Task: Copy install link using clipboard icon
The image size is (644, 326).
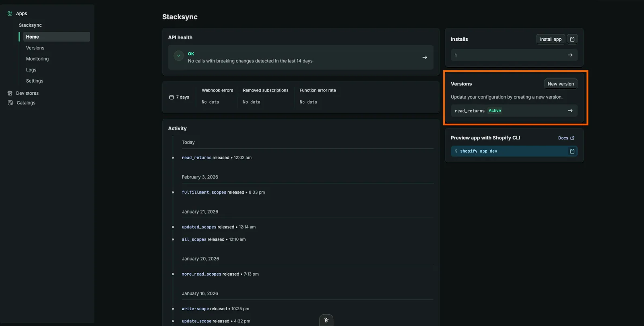Action: pos(572,39)
